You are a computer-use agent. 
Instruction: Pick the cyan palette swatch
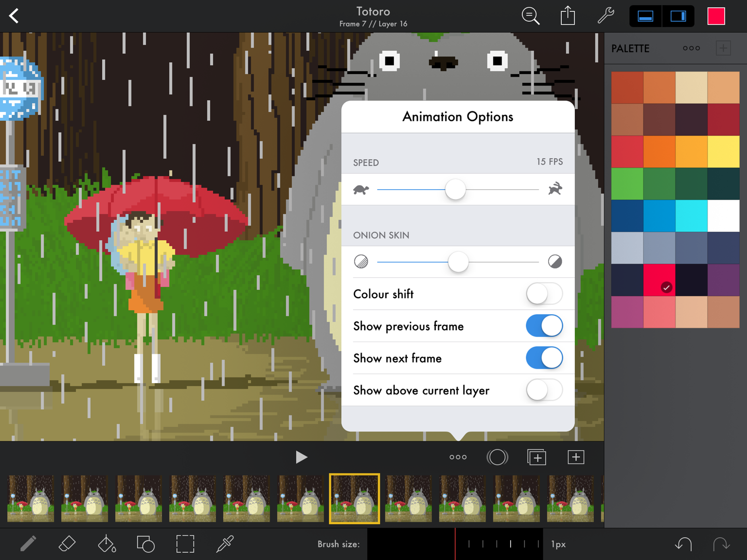691,216
